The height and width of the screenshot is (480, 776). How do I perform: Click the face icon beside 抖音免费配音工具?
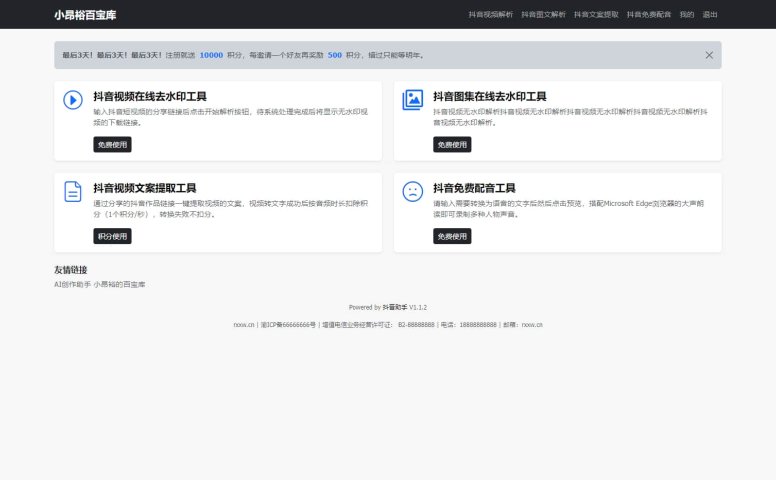click(413, 192)
